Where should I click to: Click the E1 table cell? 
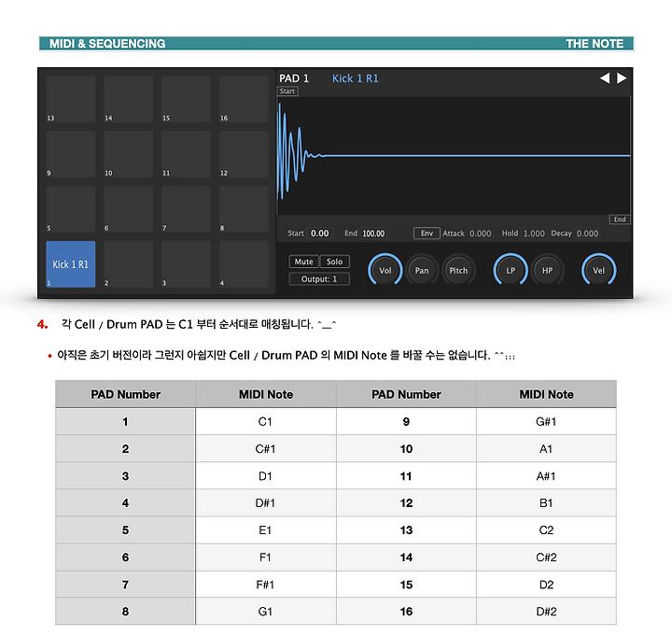tap(266, 530)
